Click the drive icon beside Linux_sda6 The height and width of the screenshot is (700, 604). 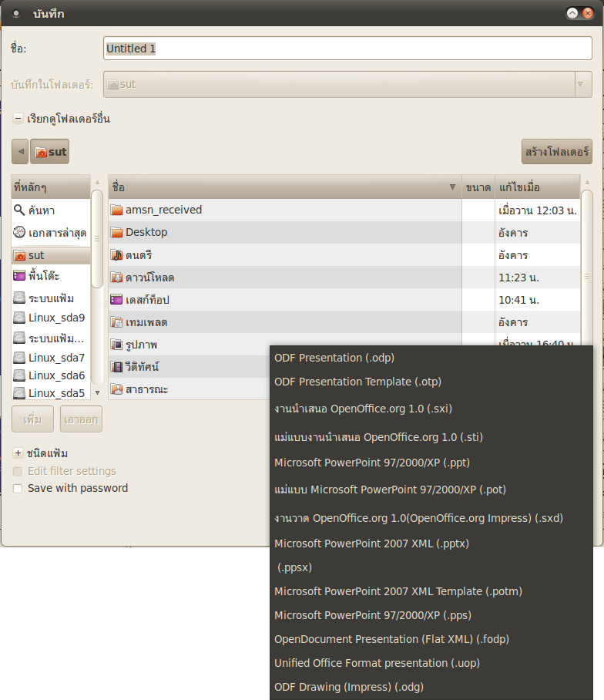19,375
